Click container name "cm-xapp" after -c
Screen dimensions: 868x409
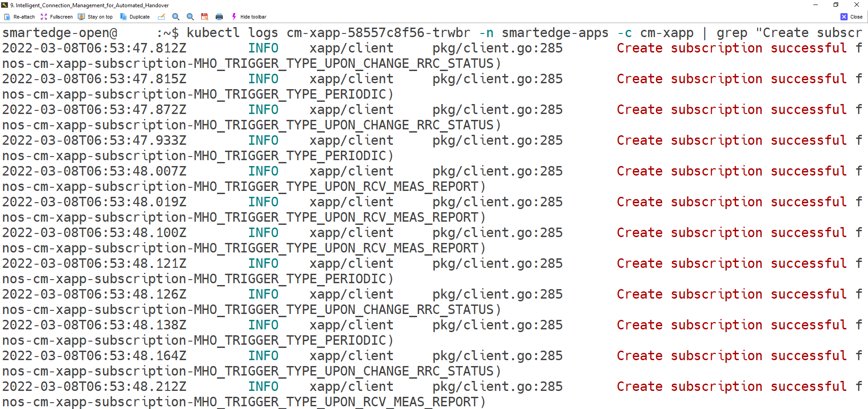tap(667, 33)
